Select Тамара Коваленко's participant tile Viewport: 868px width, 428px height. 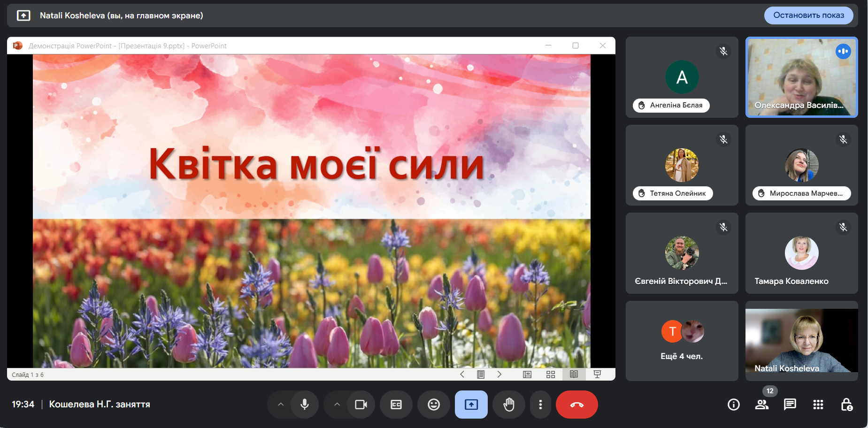coord(801,253)
